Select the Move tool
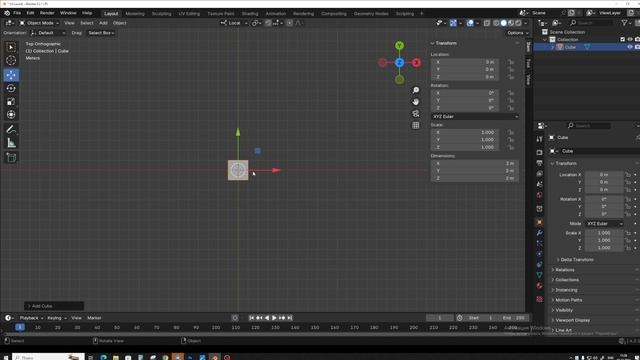Screen dimensions: 640x360 coord(11,75)
